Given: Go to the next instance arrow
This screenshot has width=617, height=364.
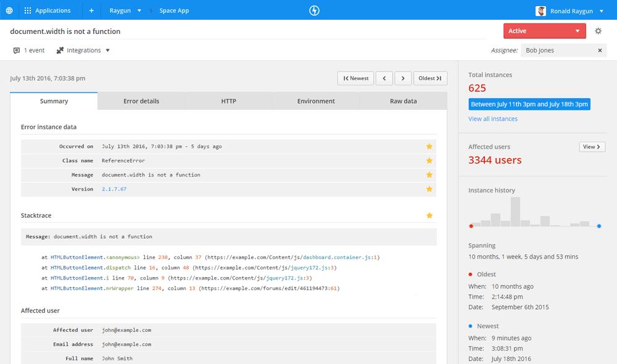Looking at the screenshot, I should point(403,78).
